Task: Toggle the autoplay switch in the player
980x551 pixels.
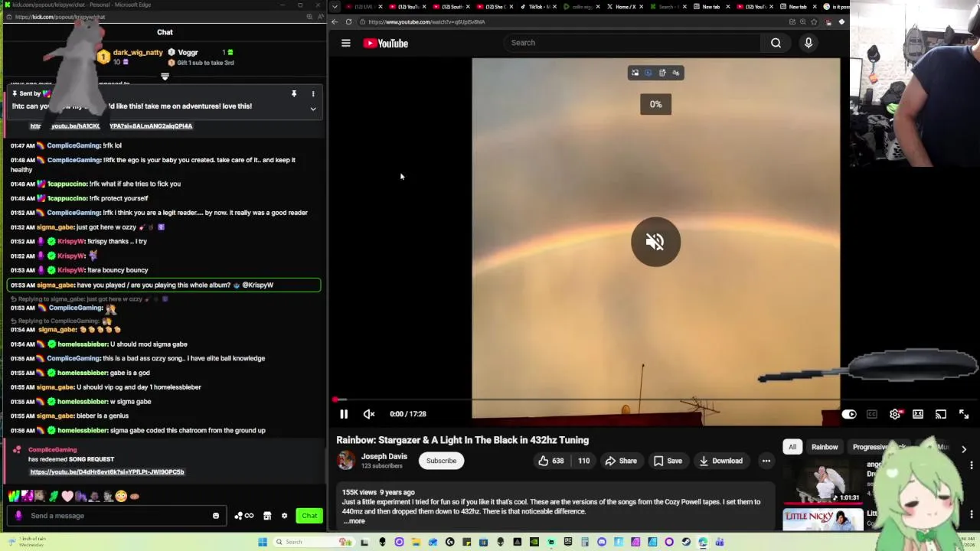Action: tap(849, 414)
